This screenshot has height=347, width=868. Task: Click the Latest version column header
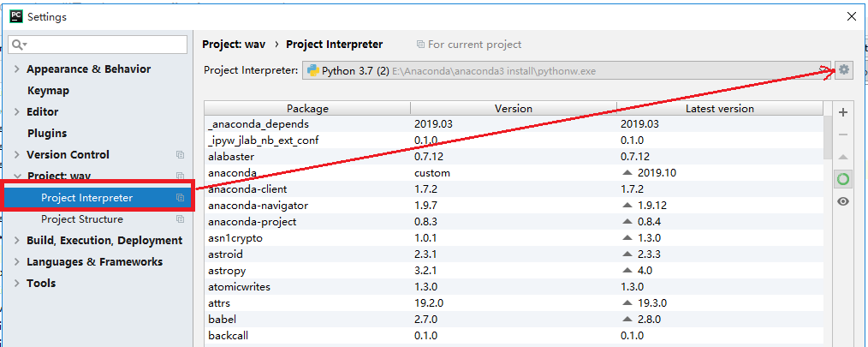pyautogui.click(x=719, y=109)
